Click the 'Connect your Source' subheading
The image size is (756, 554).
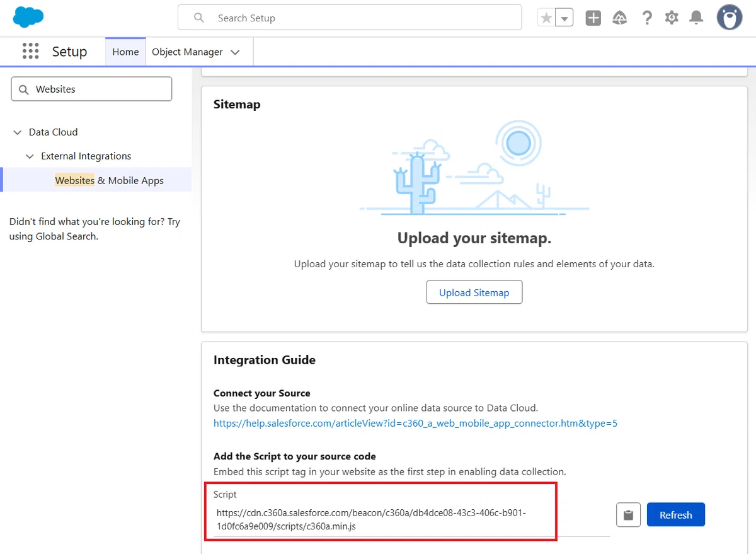262,393
